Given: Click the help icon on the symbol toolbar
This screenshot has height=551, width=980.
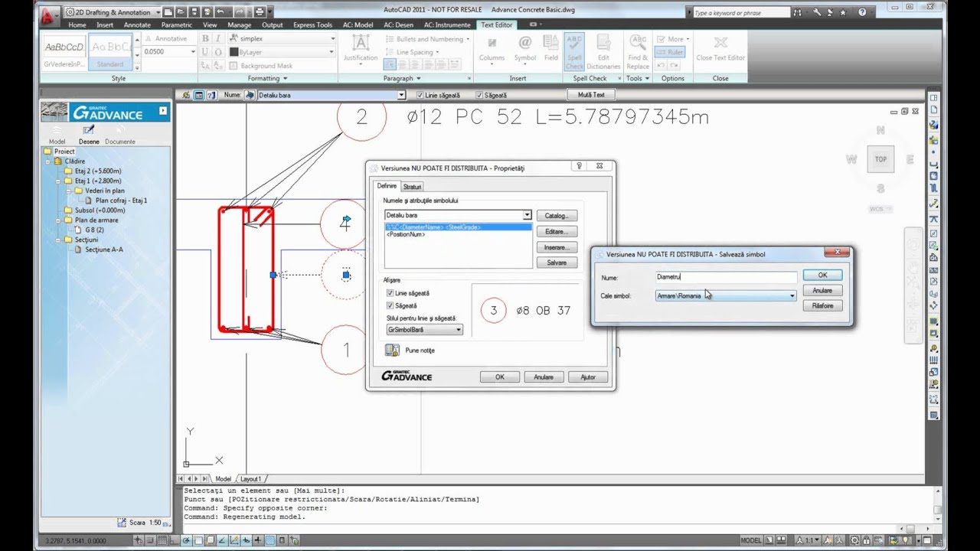Looking at the screenshot, I should point(211,95).
